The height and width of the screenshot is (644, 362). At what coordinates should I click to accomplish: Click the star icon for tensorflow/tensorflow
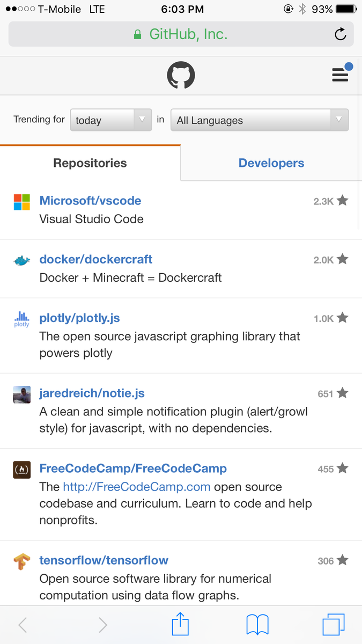(x=343, y=560)
